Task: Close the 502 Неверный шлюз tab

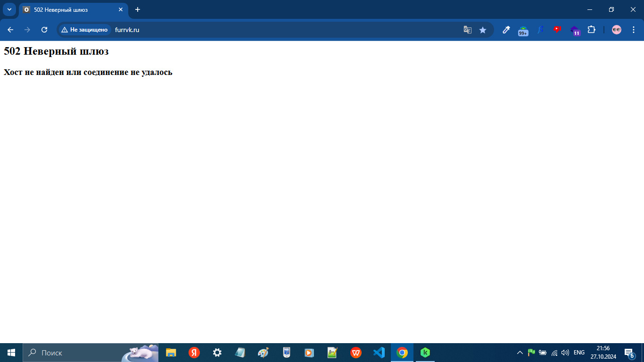Action: coord(121,9)
